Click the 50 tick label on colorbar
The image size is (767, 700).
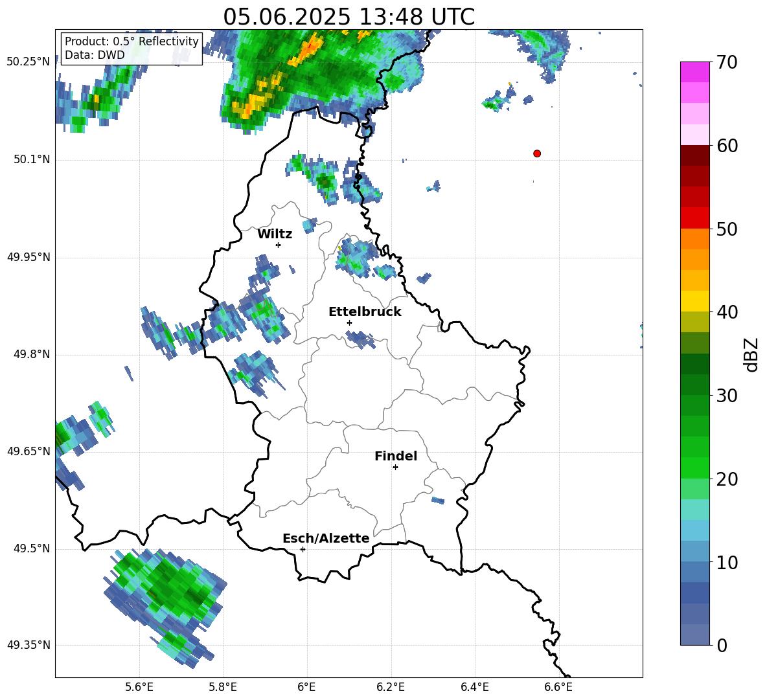point(727,229)
